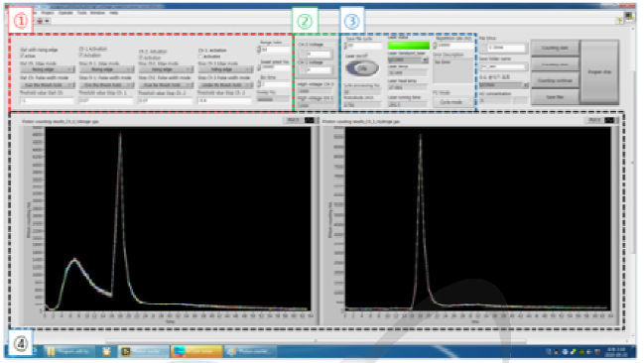Click the large Program stop button

pyautogui.click(x=599, y=71)
